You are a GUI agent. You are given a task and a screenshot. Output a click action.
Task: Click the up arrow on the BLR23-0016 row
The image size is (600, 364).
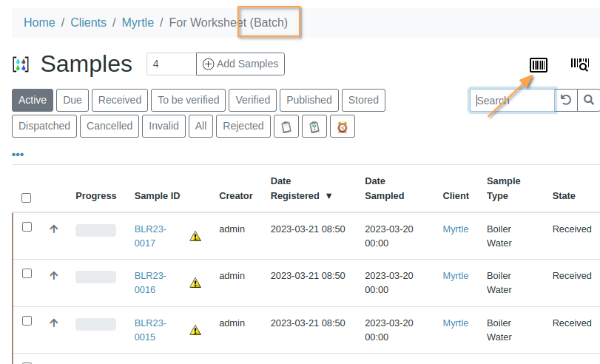(x=53, y=275)
